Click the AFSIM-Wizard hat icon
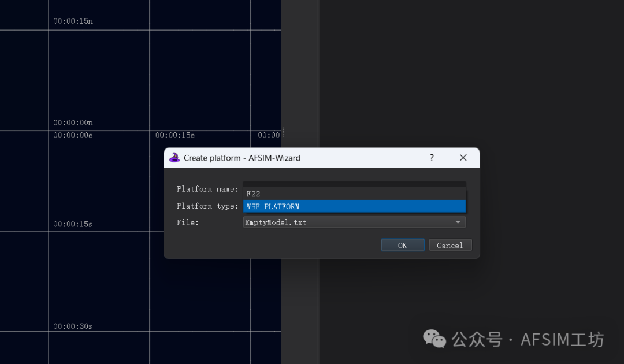The image size is (624, 364). point(174,158)
